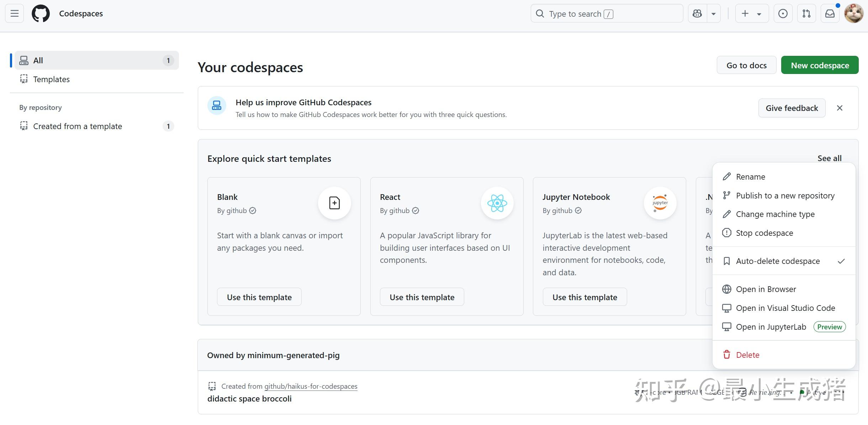Click the React logo on the React card
Screen dimensions: 868x425
[x=497, y=203]
